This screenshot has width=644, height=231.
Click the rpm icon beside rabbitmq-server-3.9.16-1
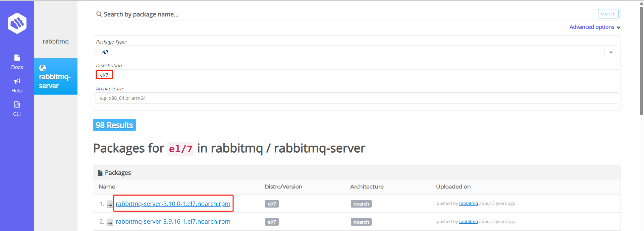point(110,222)
